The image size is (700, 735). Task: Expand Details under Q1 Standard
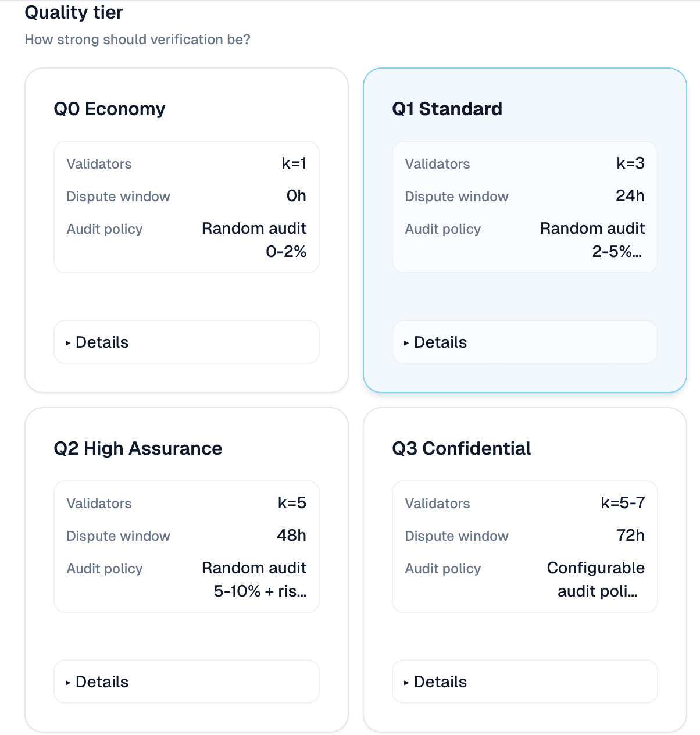coord(441,342)
